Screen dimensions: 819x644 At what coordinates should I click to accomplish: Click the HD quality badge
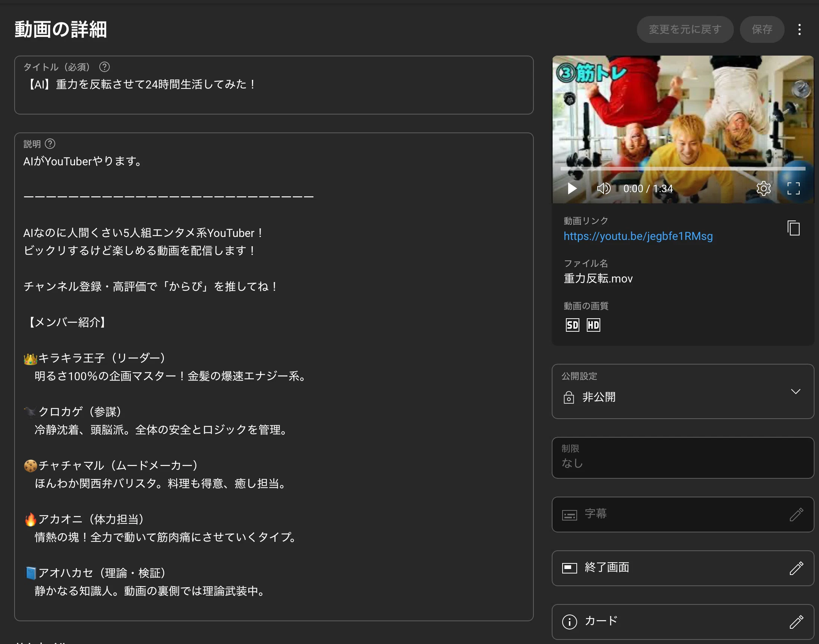[593, 325]
